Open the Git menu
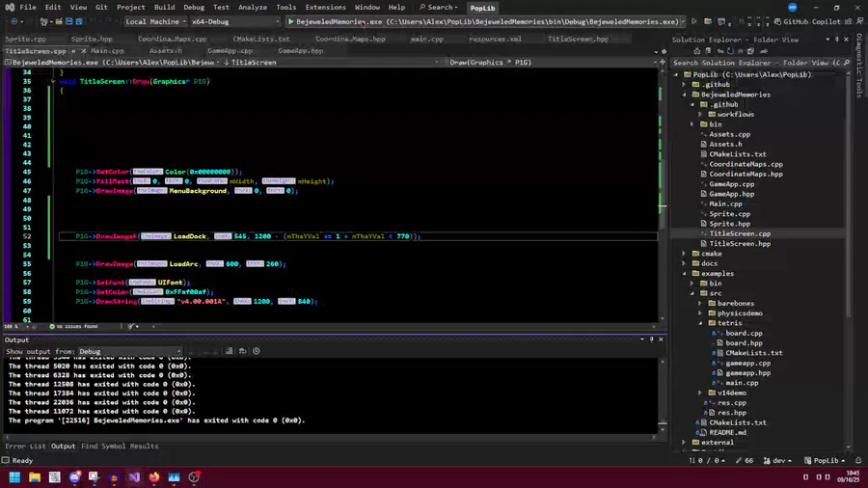This screenshot has width=868, height=488. pyautogui.click(x=101, y=7)
